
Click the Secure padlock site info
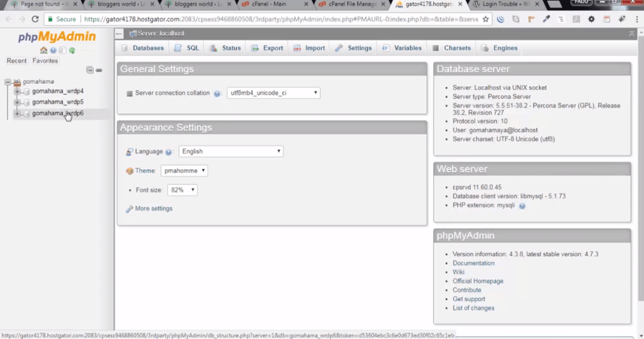coord(62,19)
